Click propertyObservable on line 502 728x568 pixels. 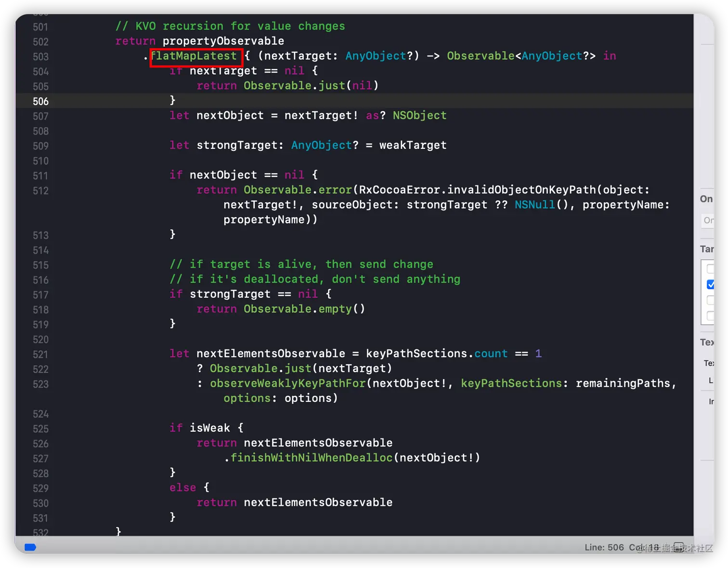223,41
